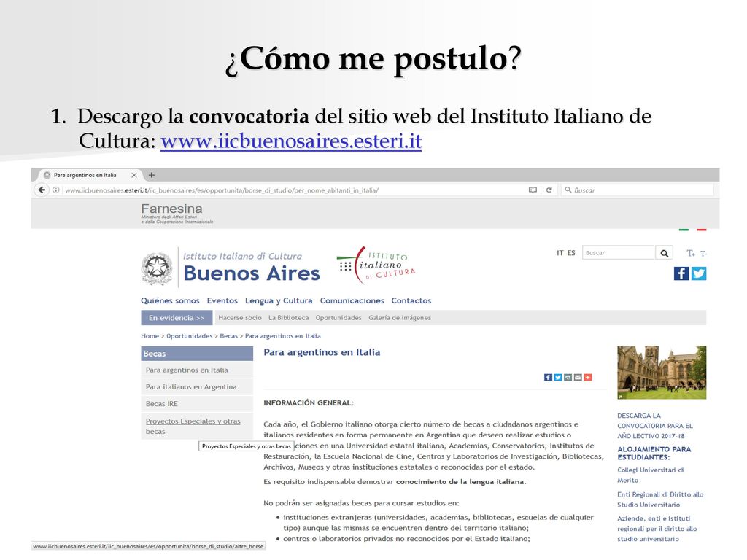Select 'Para argentinos en Italia' in sidebar

pos(197,370)
